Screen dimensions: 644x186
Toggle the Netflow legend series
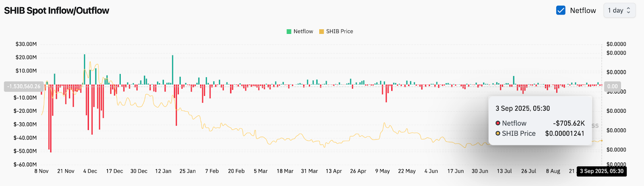pos(299,31)
